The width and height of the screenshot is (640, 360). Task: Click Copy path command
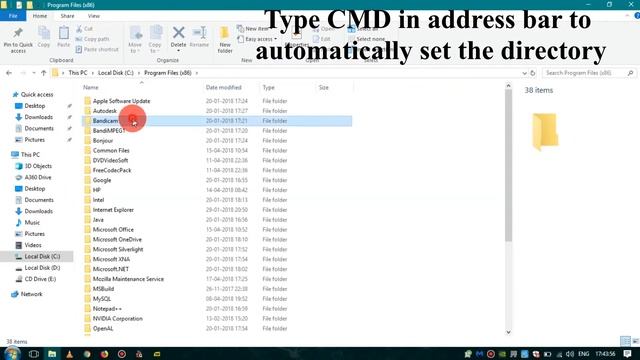[92, 39]
